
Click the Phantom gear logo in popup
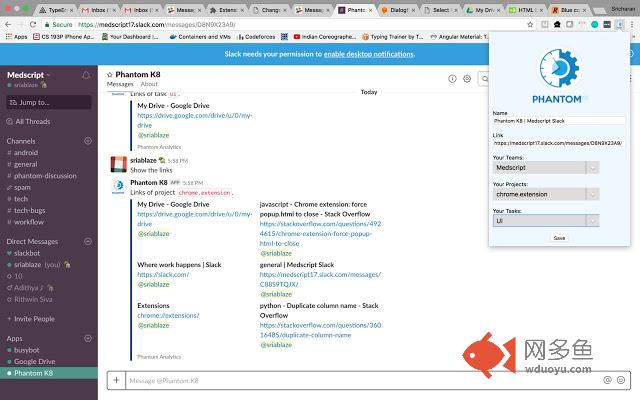pos(559,68)
